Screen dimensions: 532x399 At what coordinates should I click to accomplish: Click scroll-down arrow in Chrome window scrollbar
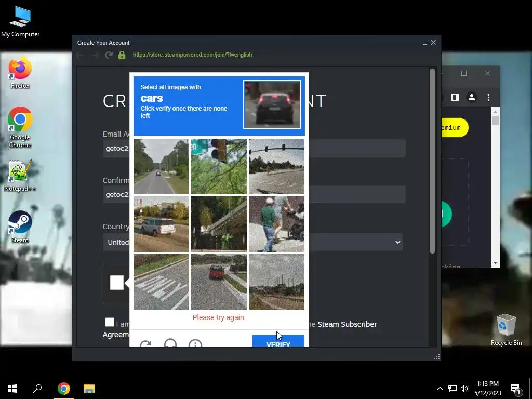495,263
